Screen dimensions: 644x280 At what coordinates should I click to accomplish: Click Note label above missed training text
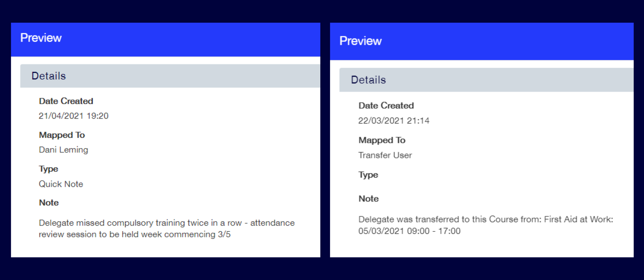coord(49,202)
